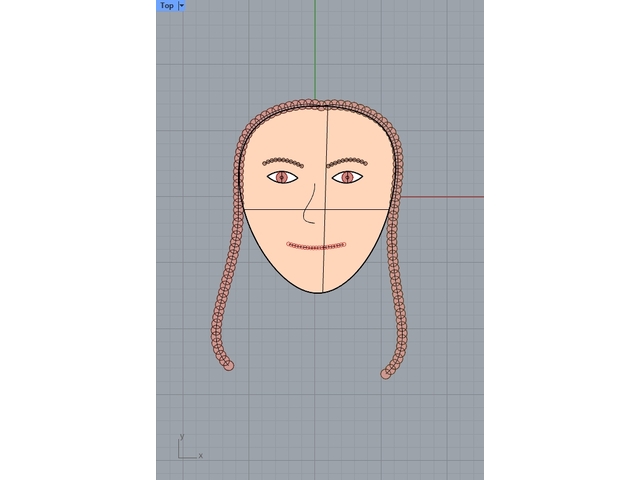Select the hair circles at top of head
640x480 pixels.
tap(315, 104)
